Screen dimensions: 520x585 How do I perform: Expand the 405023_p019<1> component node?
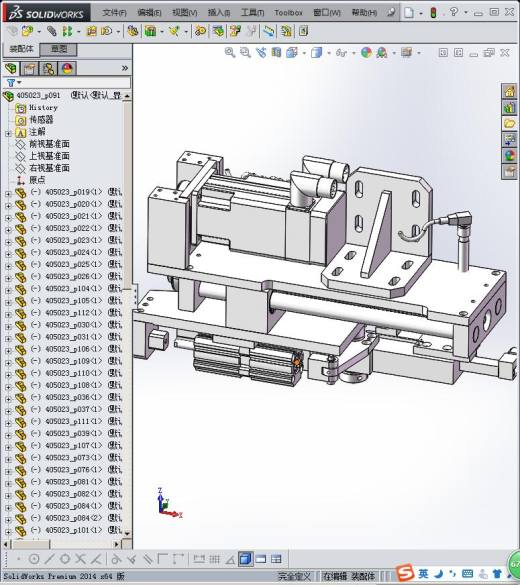coord(8,194)
